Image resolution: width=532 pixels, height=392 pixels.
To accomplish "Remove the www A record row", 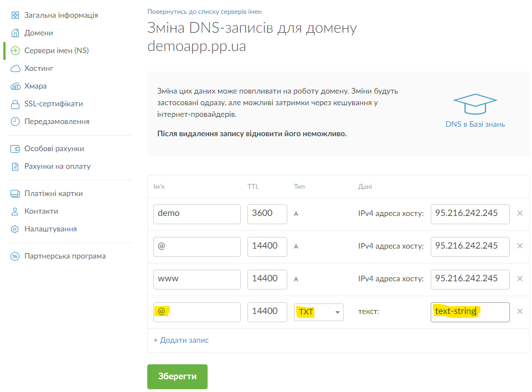I will click(519, 278).
